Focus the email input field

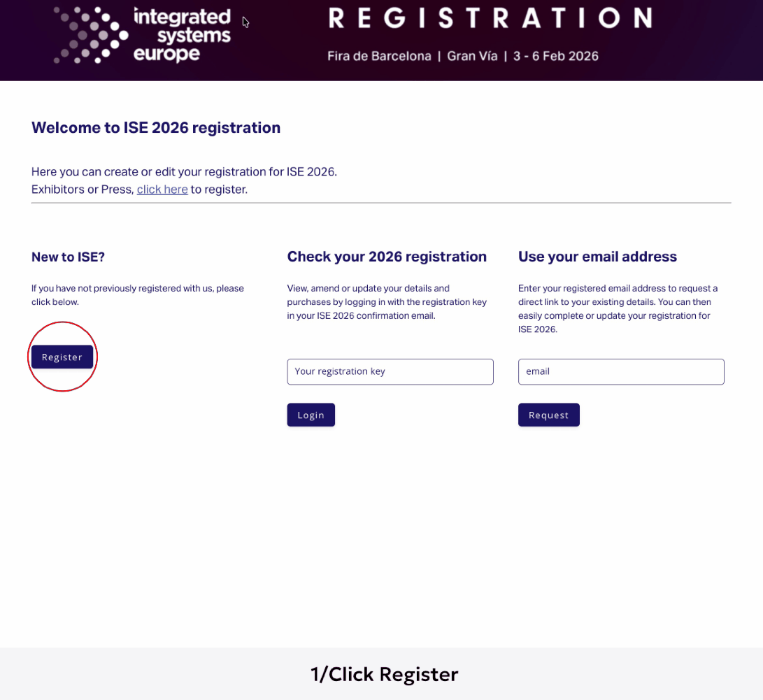tap(621, 371)
